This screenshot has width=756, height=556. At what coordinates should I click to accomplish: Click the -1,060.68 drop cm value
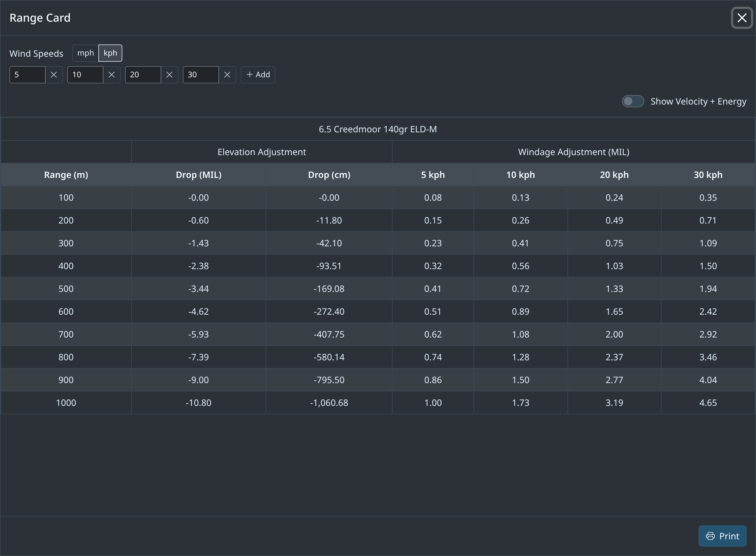pos(329,403)
